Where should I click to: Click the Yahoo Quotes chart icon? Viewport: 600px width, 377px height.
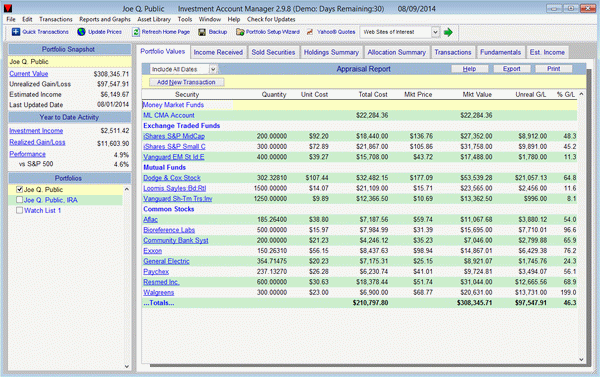click(x=310, y=32)
